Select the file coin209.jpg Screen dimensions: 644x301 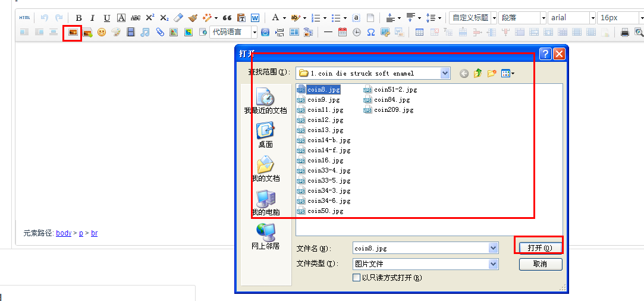coord(388,109)
